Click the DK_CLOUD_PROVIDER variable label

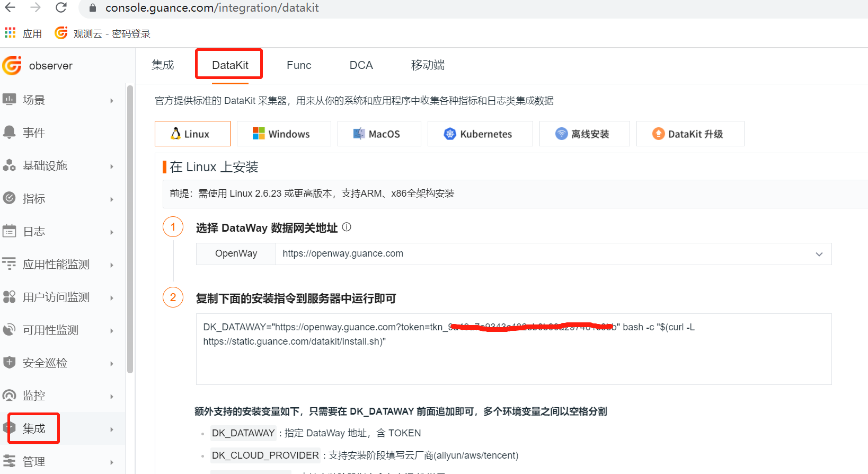[265, 455]
